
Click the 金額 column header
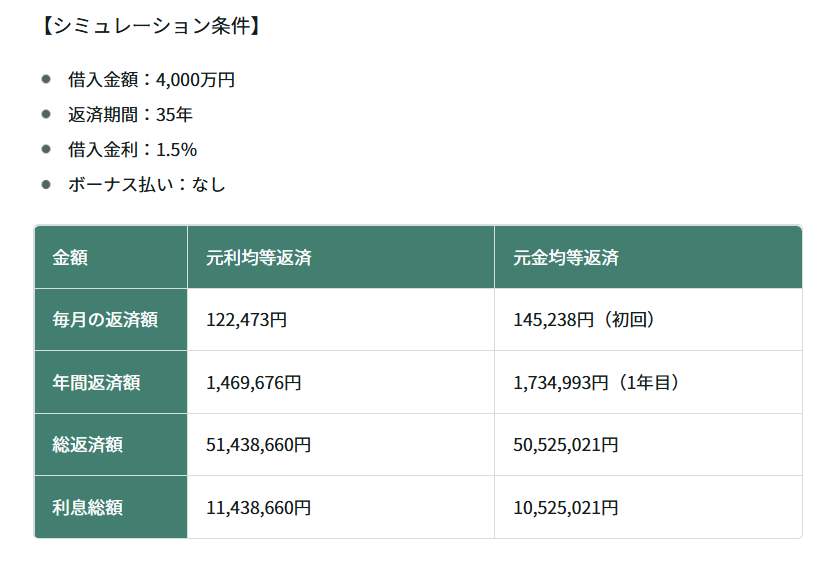(70, 258)
